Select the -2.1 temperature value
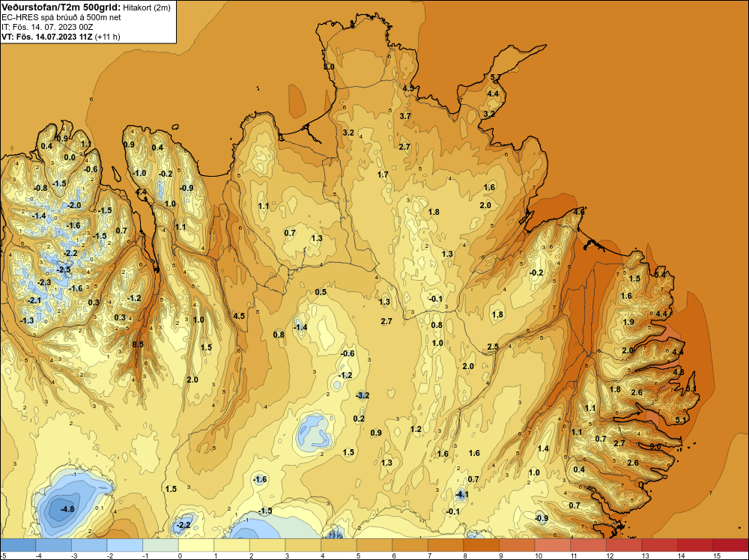 [34, 301]
